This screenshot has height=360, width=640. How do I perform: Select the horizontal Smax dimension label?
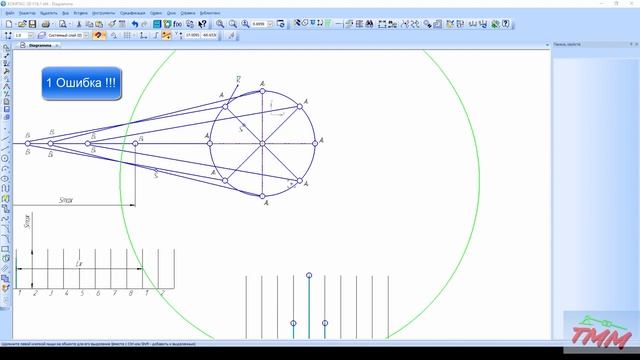pyautogui.click(x=66, y=200)
